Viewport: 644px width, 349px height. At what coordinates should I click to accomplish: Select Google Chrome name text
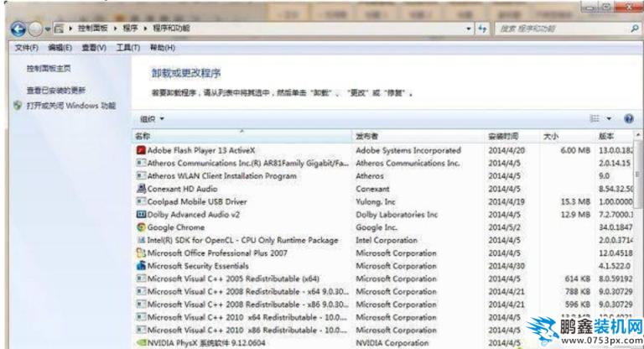pyautogui.click(x=176, y=227)
